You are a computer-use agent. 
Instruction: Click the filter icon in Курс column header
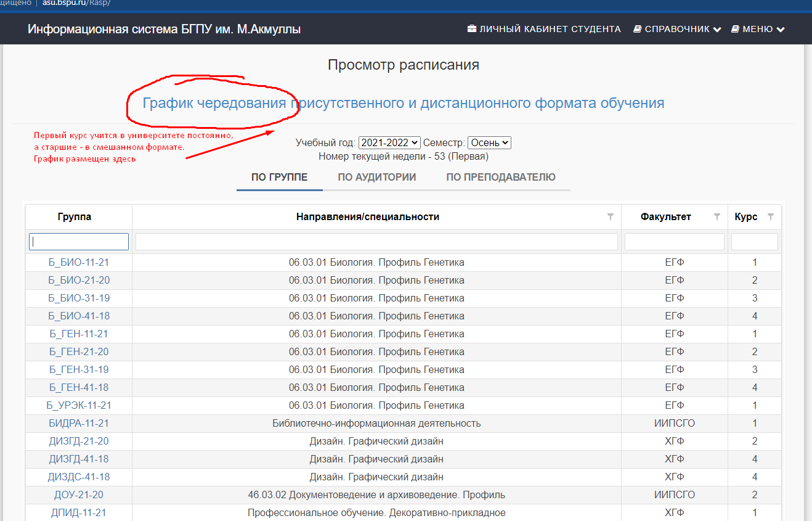coord(770,217)
